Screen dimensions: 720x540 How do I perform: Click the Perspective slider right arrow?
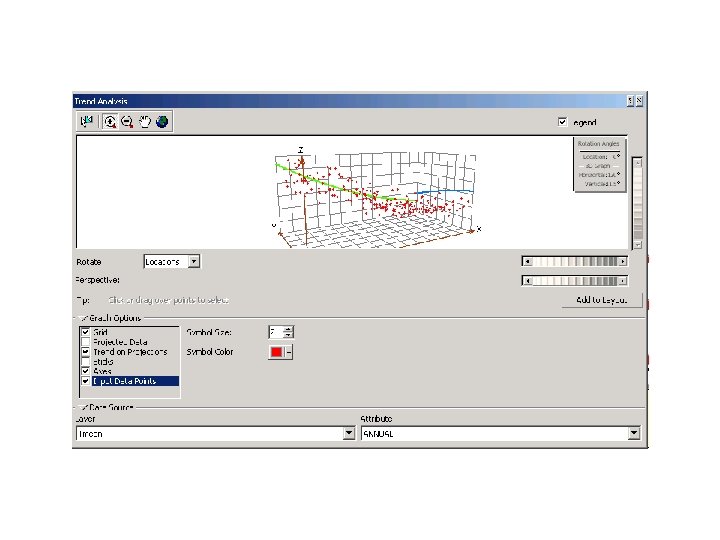(623, 281)
